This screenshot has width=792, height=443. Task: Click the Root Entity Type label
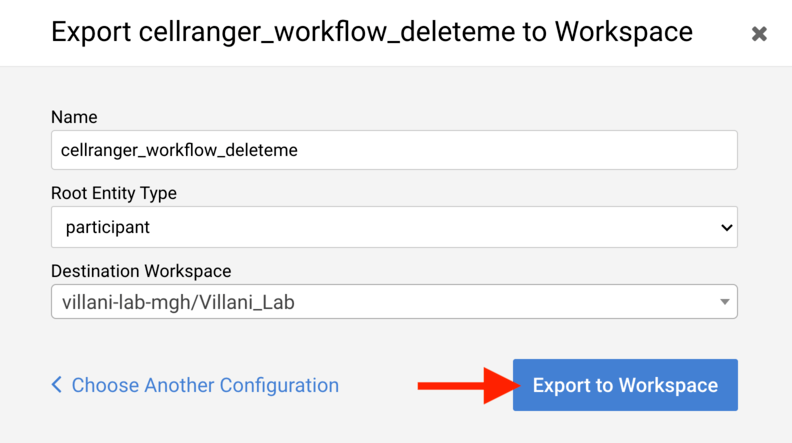point(113,193)
